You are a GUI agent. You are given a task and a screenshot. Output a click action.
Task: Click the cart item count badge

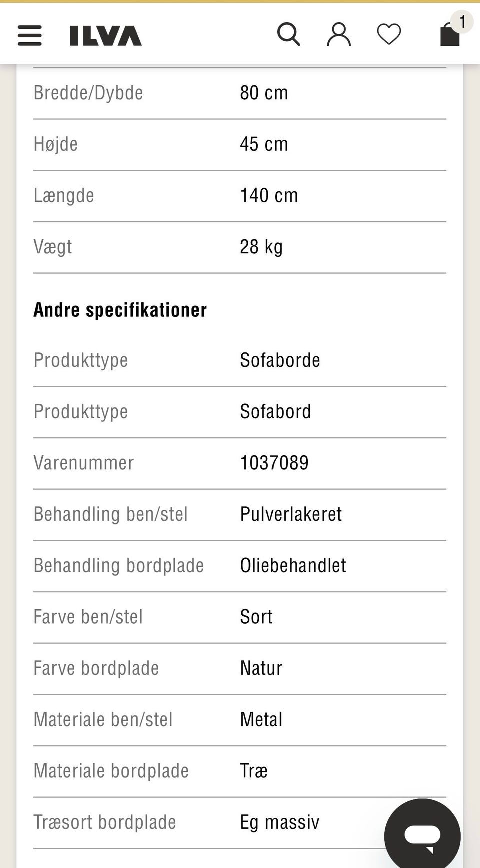462,22
